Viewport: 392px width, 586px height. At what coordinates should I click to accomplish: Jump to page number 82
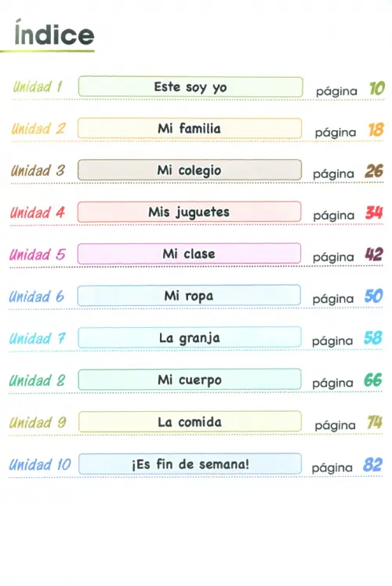(x=372, y=465)
